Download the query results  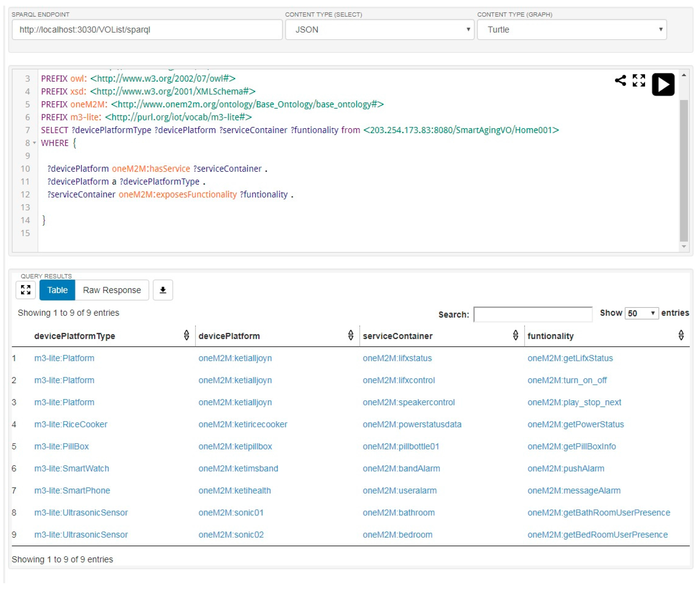(163, 290)
